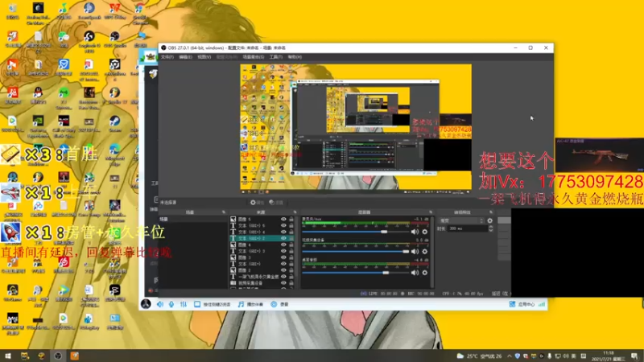The image size is (644, 362).
Task: Mute the 视频采集设备 mixer channel
Action: pos(415,252)
